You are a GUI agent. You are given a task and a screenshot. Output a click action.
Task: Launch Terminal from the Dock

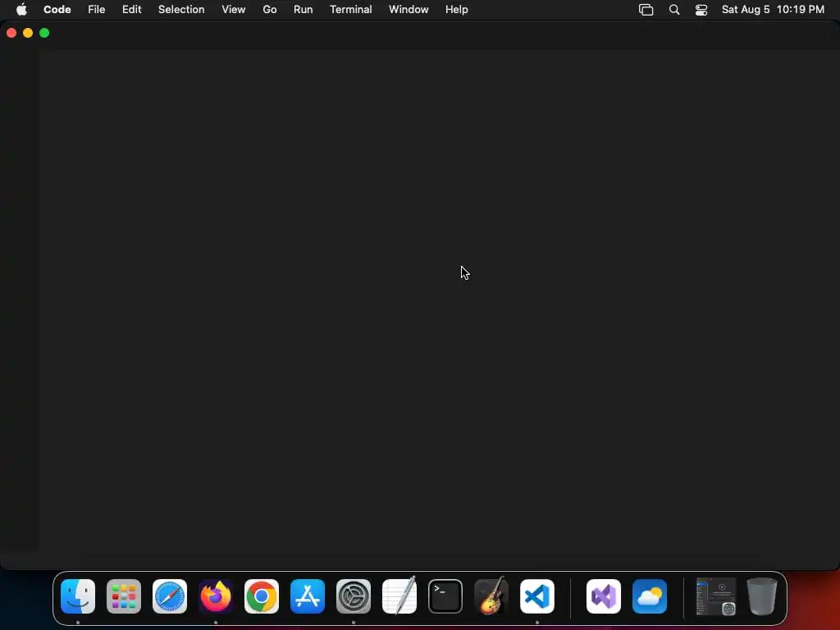pos(445,596)
